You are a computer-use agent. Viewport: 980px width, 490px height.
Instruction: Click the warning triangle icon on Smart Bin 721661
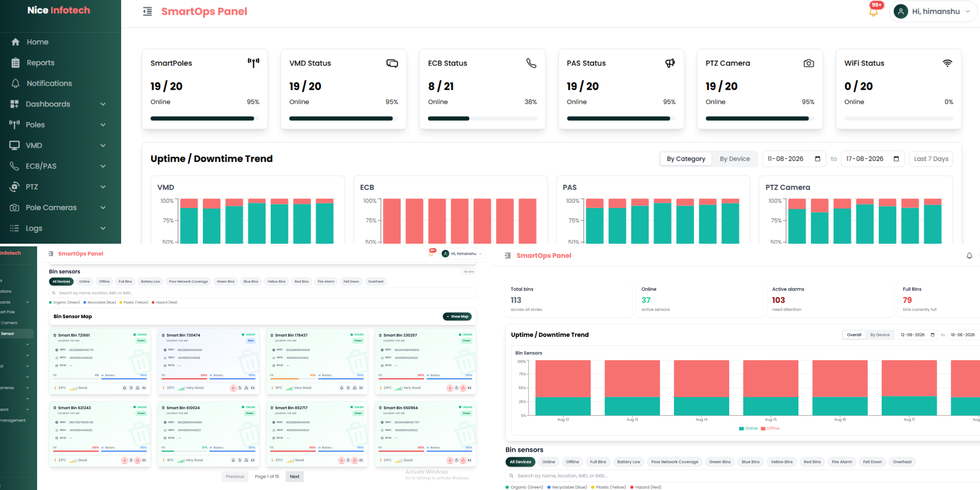pos(138,388)
